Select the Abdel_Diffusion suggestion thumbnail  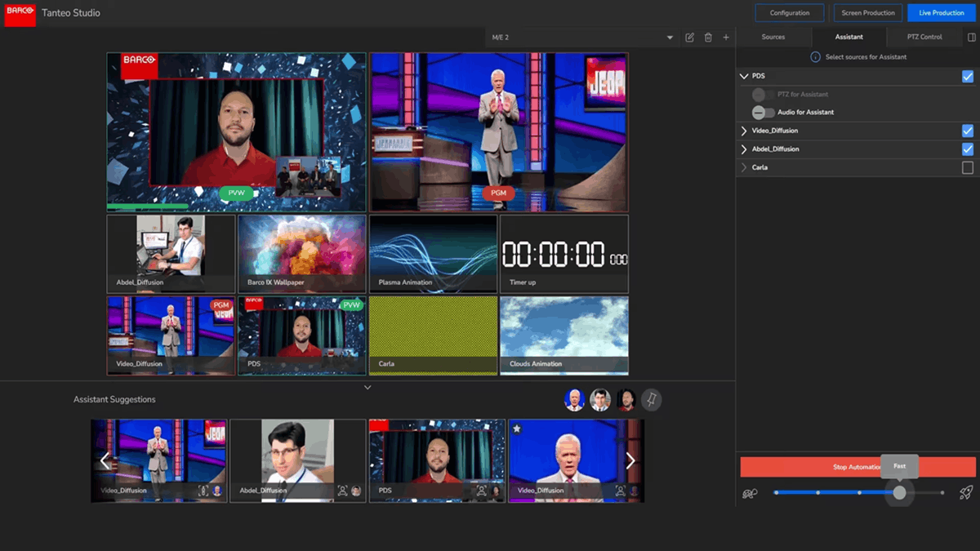pos(298,460)
